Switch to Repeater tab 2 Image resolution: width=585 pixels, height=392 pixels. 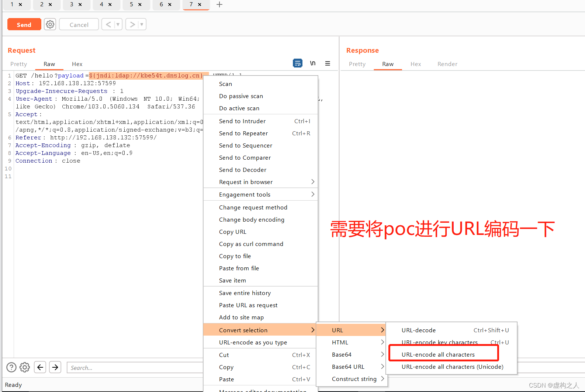(x=42, y=4)
